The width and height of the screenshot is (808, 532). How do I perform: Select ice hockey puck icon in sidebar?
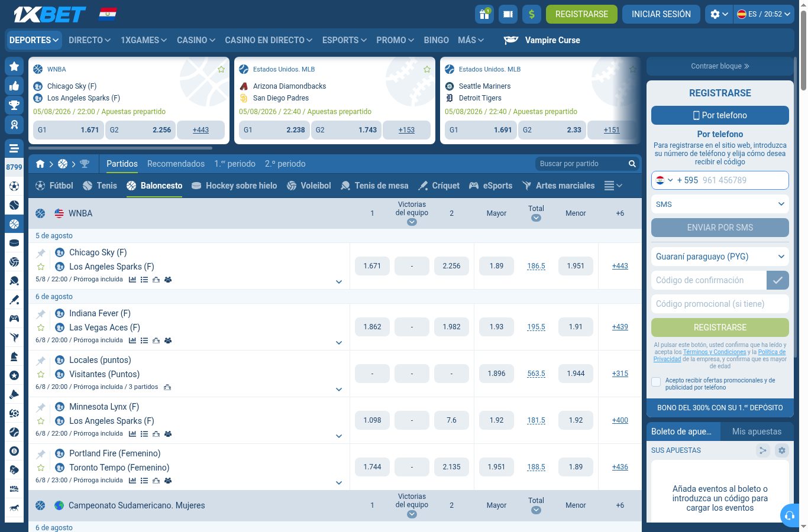pyautogui.click(x=14, y=243)
